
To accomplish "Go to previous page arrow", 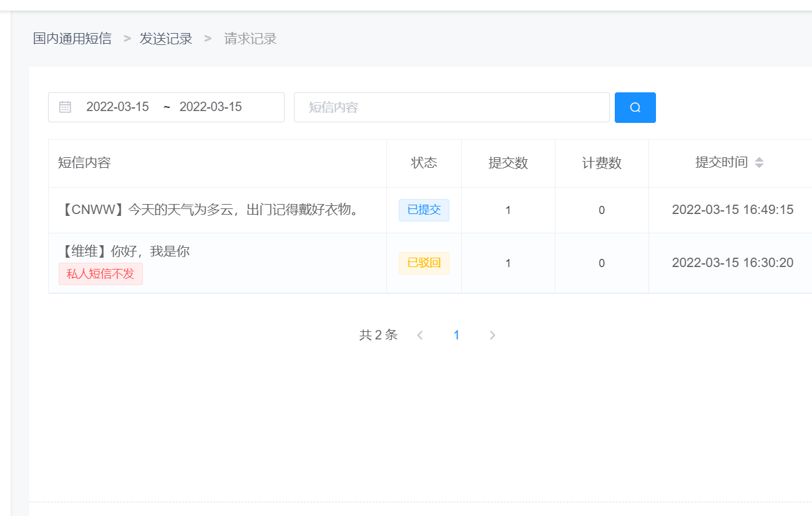I will pos(420,335).
